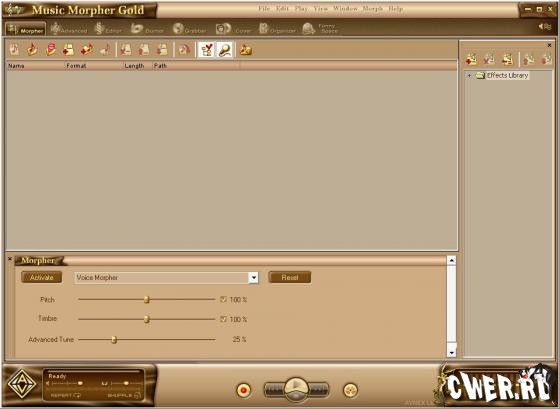The image size is (560, 409).
Task: Switch to the Morpher module tab
Action: coord(26,29)
